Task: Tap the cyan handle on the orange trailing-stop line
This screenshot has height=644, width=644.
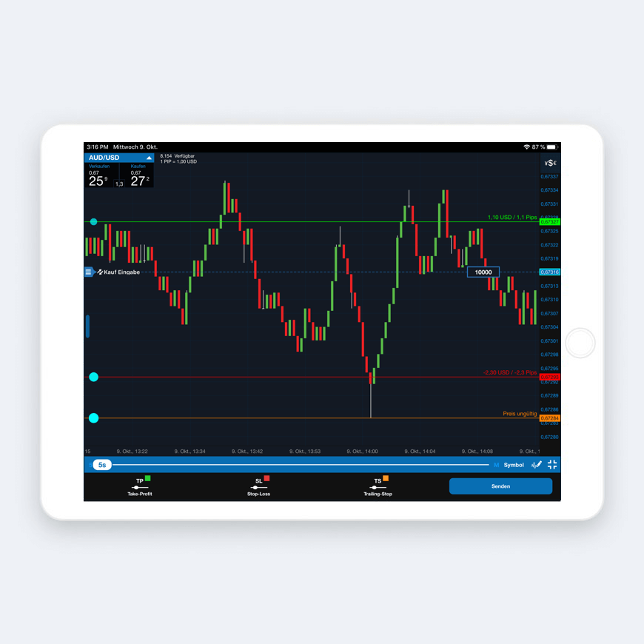Action: click(x=93, y=418)
